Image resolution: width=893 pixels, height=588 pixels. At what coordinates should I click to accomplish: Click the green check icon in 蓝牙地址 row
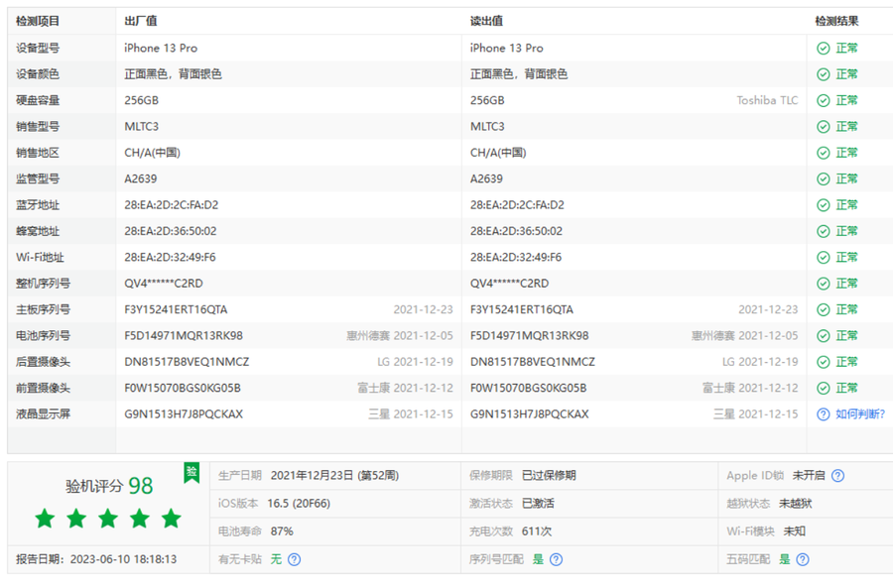tap(823, 205)
